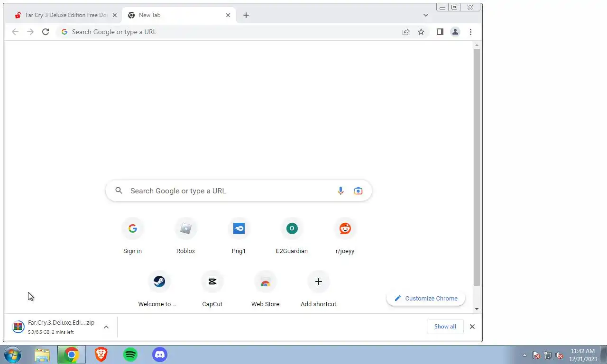
Task: Click the center Google search box
Action: 239,191
